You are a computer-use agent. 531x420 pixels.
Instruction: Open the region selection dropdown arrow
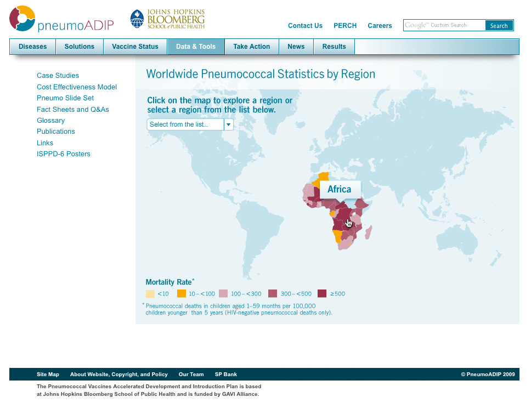(x=229, y=124)
